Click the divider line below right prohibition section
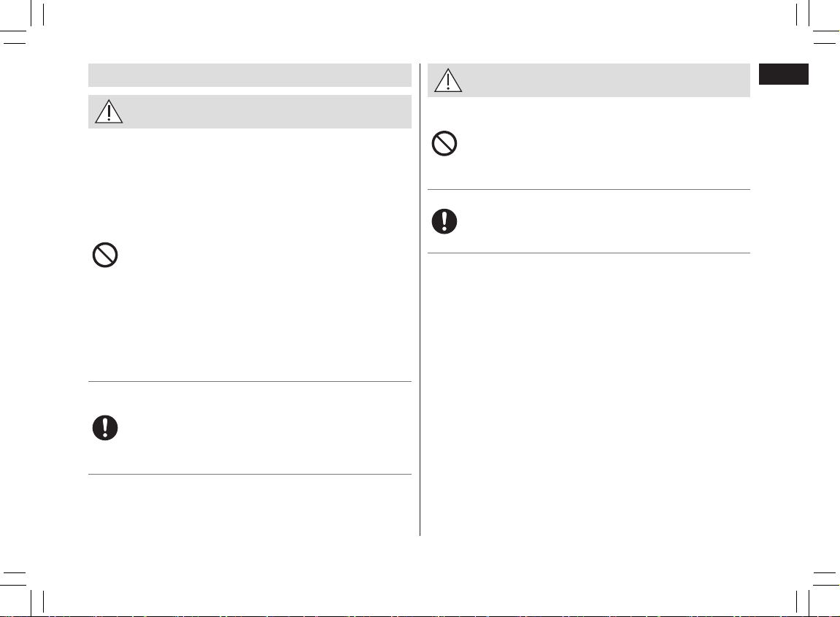This screenshot has width=840, height=617. (x=589, y=189)
